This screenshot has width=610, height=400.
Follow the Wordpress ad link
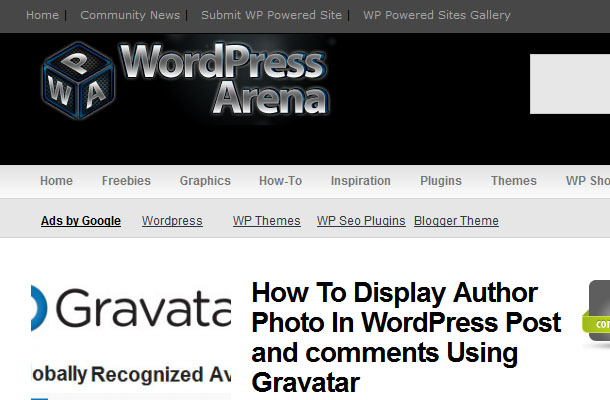pyautogui.click(x=172, y=221)
